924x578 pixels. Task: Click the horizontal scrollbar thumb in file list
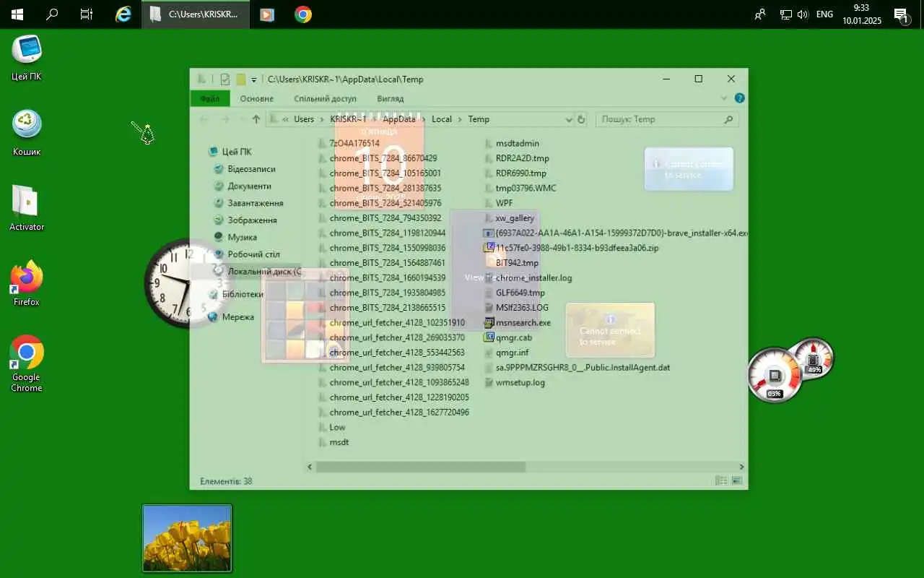[420, 467]
